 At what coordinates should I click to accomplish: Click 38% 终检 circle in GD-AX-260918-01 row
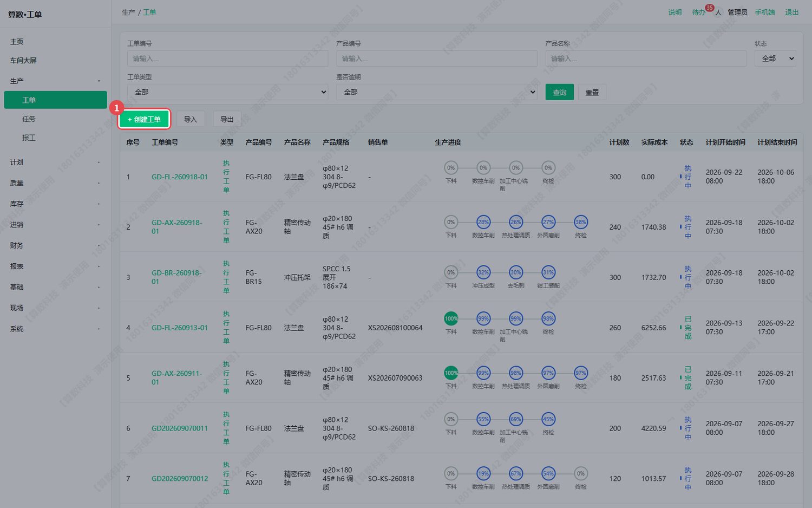tap(581, 222)
